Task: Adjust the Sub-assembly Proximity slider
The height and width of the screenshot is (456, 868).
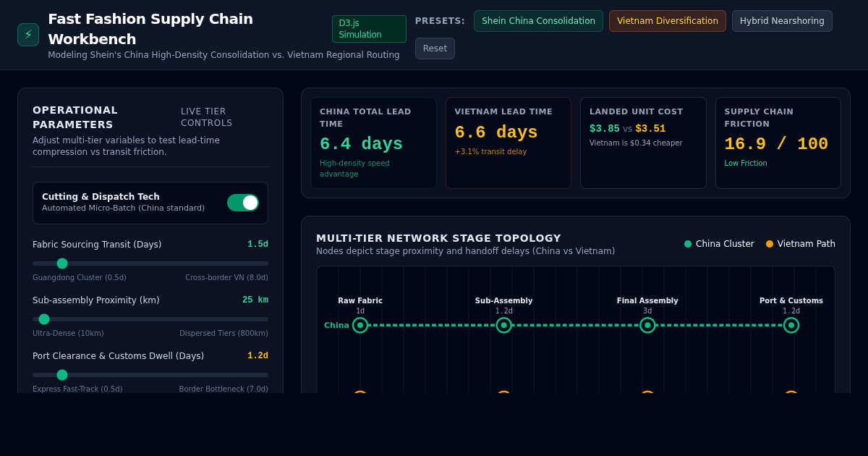Action: pyautogui.click(x=150, y=319)
